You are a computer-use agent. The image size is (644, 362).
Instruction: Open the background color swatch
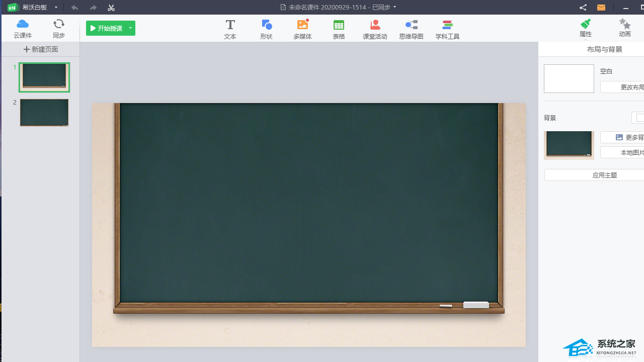coord(638,118)
